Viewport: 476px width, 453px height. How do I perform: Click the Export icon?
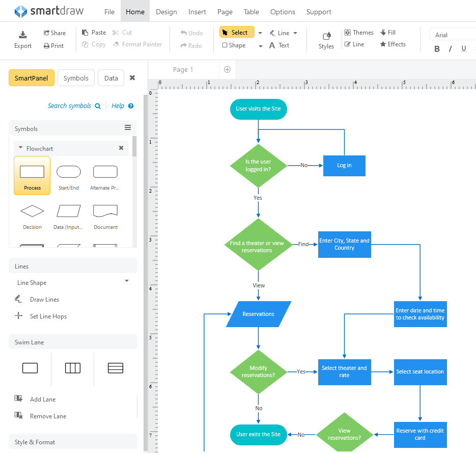click(x=23, y=35)
